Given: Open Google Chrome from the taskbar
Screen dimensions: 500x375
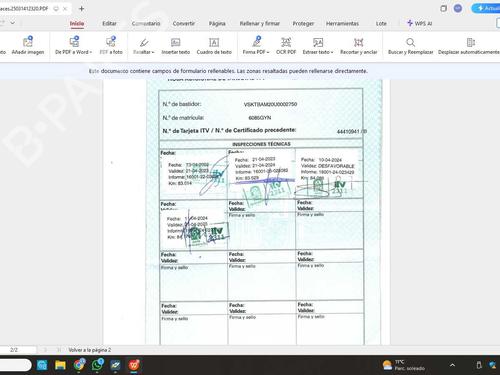Looking at the screenshot, I should 79,365.
